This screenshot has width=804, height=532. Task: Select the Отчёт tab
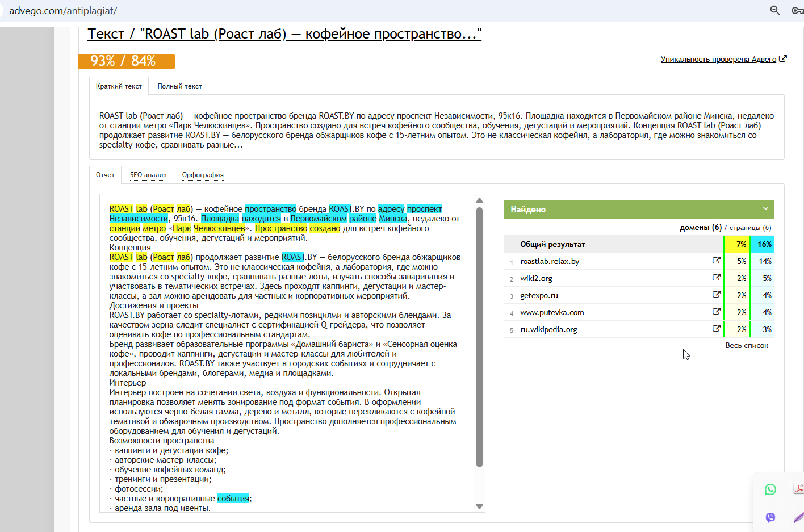(x=105, y=175)
